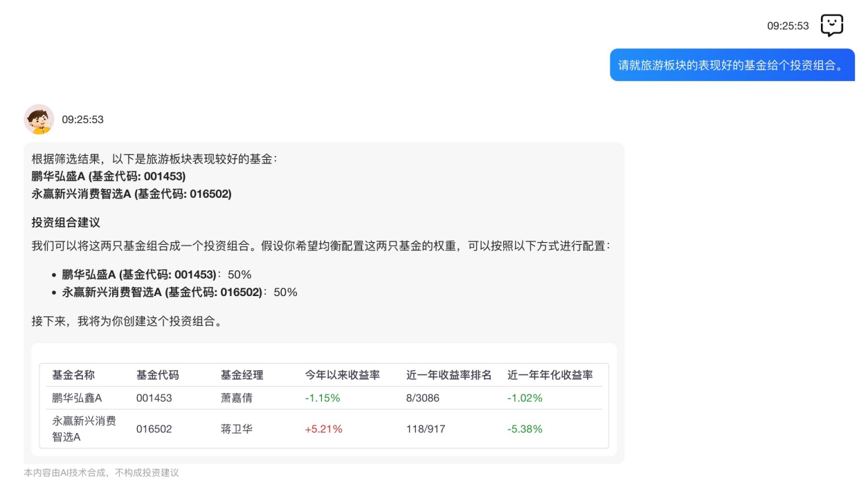Click the paragraph about 均衡配置这两只基金的权重
Screen dimensions: 868x498
pos(321,246)
